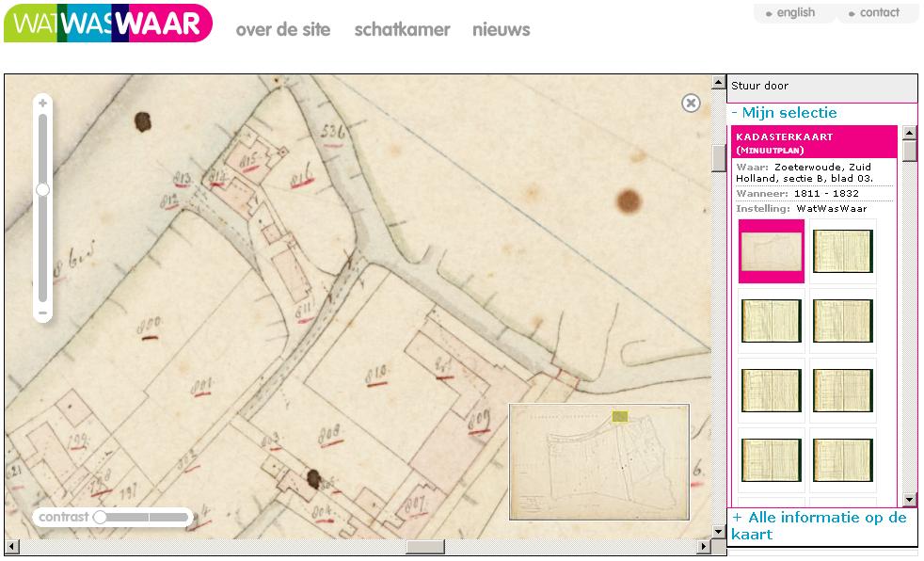Click the map's vertical scrollbar up arrow
This screenshot has width=924, height=561.
(x=718, y=82)
